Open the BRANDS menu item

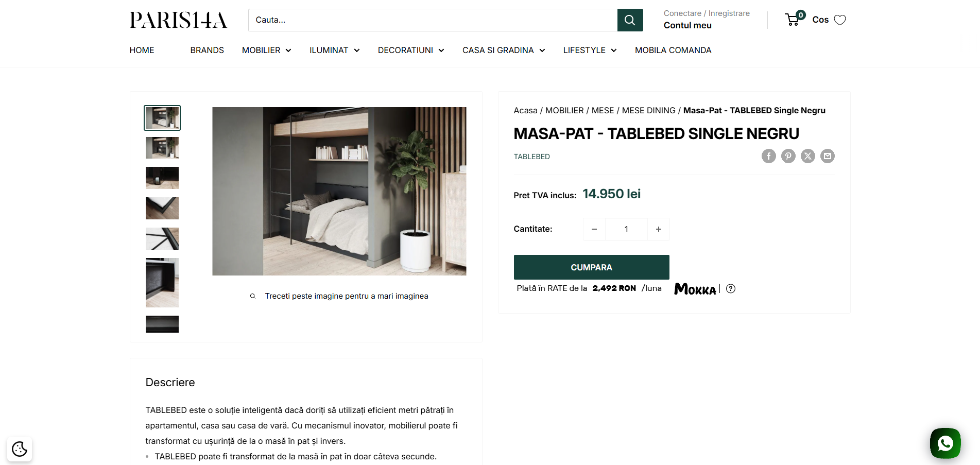pyautogui.click(x=207, y=50)
